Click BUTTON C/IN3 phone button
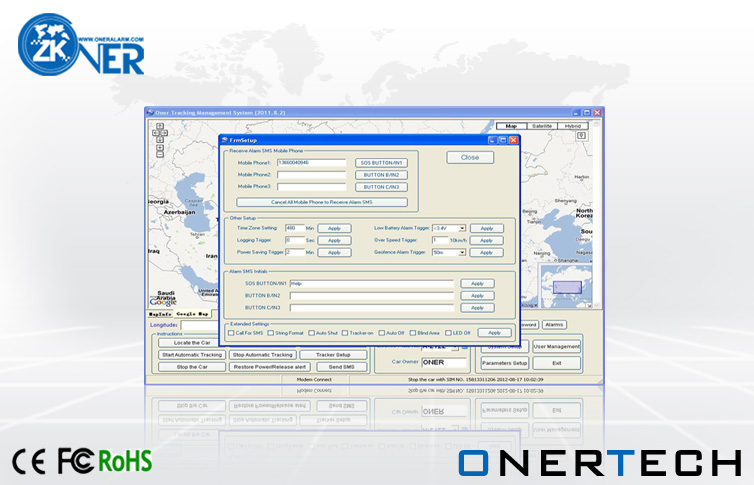This screenshot has height=485, width=754. click(x=381, y=187)
